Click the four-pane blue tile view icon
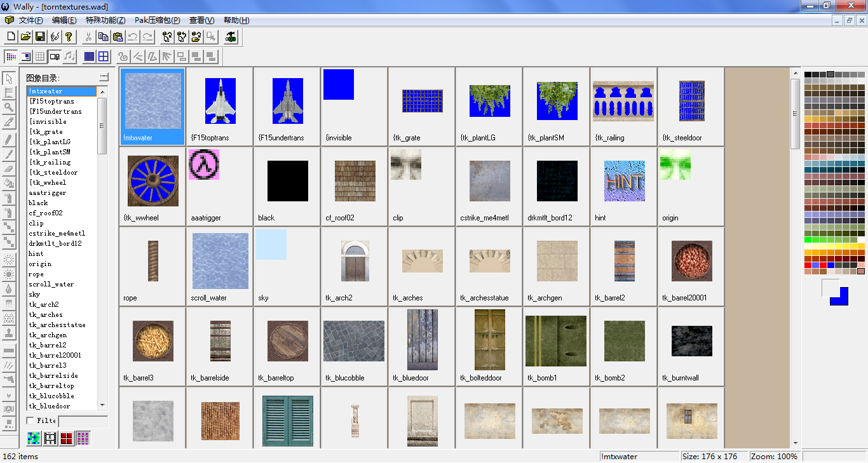The width and height of the screenshot is (868, 463). 104,57
